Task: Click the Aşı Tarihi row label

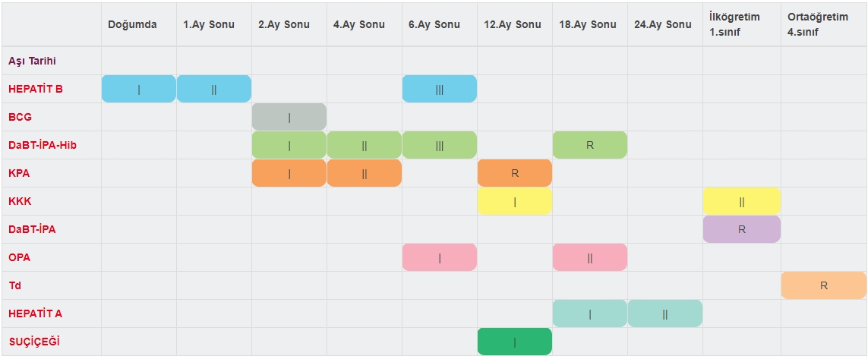Action: coord(32,61)
